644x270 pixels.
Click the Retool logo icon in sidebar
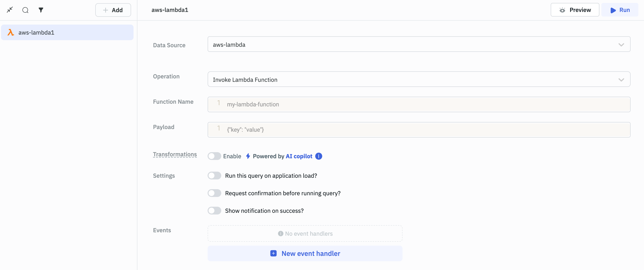click(11, 32)
